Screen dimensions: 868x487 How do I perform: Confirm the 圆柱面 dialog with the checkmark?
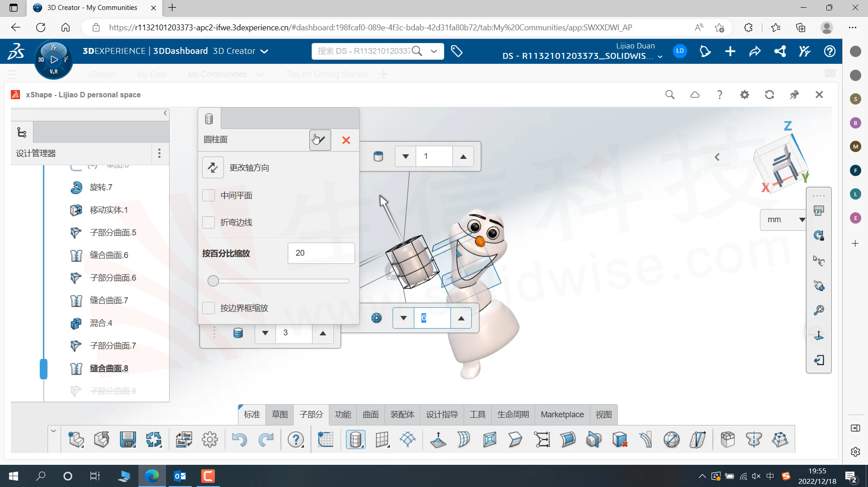pyautogui.click(x=320, y=140)
